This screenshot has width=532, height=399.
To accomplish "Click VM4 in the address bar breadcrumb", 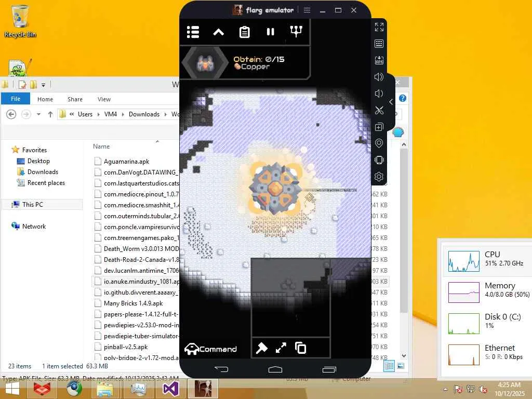I will (111, 114).
